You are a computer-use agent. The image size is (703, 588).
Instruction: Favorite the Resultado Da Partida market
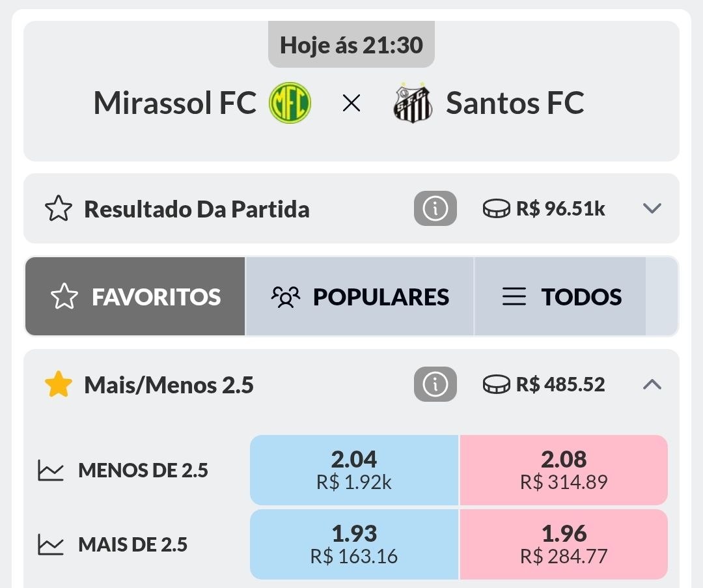tap(58, 209)
